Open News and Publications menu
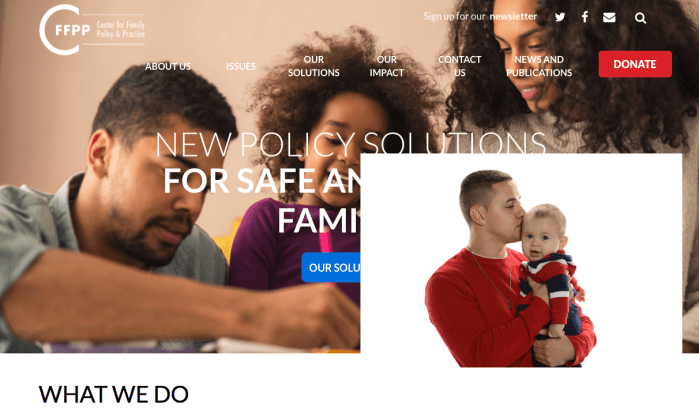Viewport: 699px width, 409px height. tap(539, 66)
